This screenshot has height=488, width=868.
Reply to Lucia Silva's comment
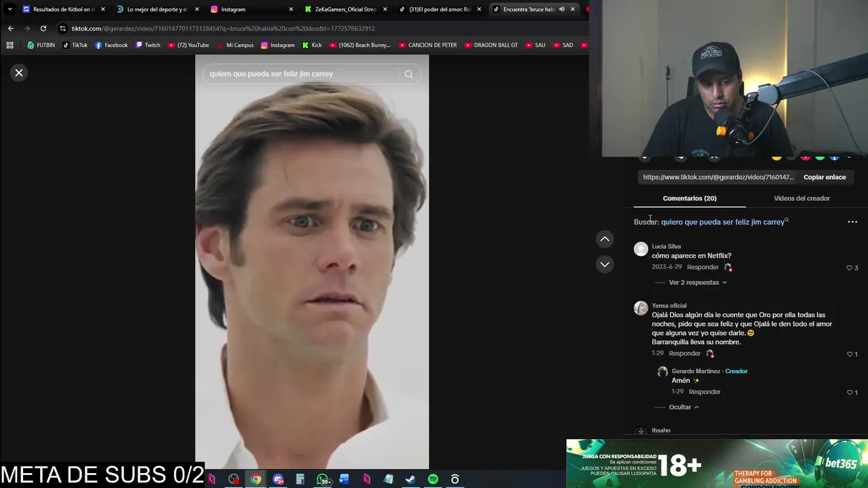[x=703, y=267]
